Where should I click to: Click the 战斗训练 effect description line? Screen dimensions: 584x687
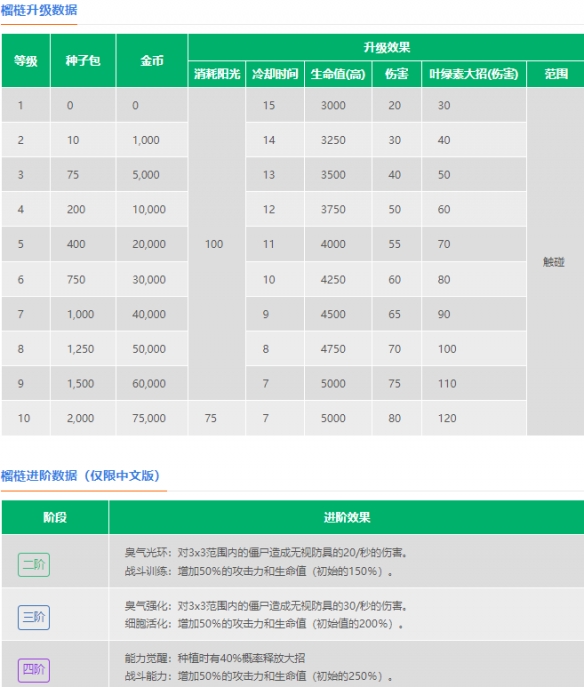pos(258,571)
